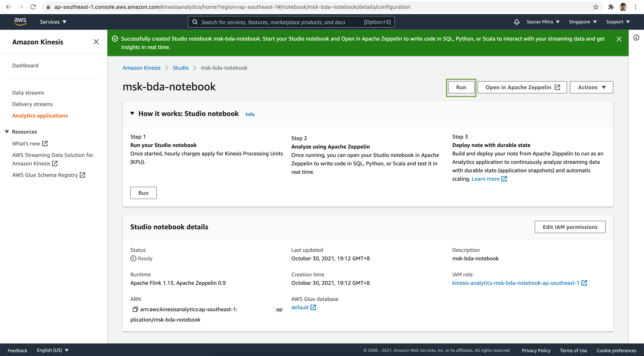
Task: Collapse the Resources sidebar section
Action: pos(7,131)
